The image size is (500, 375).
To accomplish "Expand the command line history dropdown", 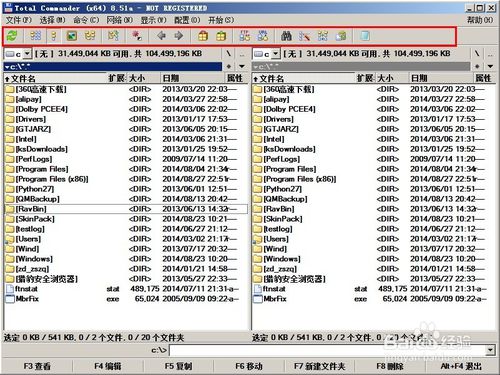I will [x=490, y=350].
